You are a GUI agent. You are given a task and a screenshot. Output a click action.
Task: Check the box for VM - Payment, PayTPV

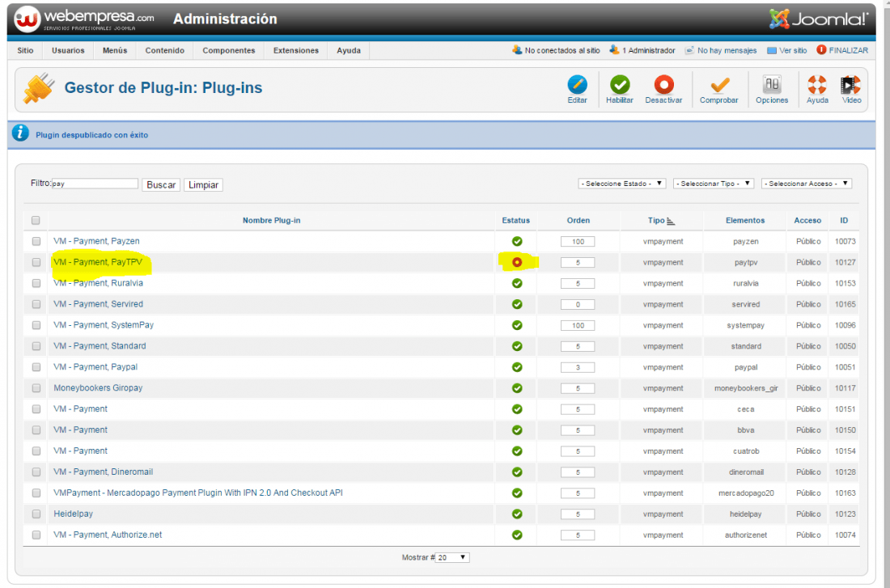(x=36, y=262)
